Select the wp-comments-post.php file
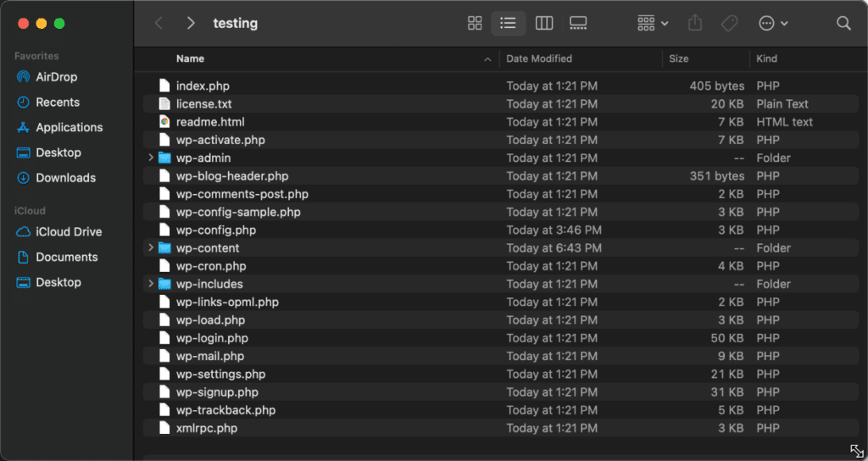868x461 pixels. tap(242, 194)
